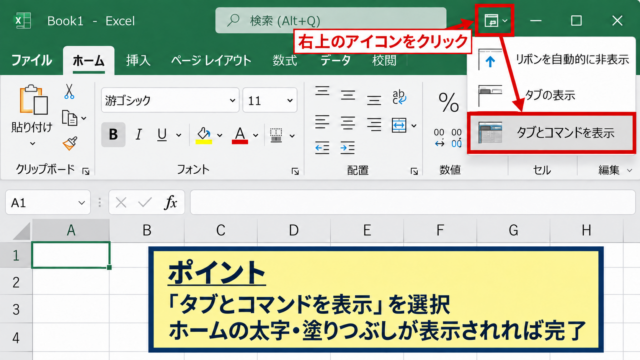640x360 pixels.
Task: Select the Format Painter brush icon
Action: tap(70, 144)
